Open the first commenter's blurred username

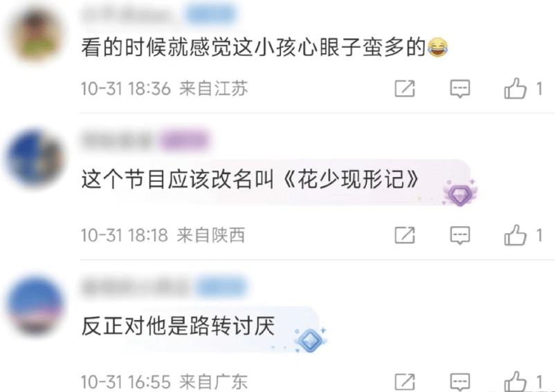tap(129, 15)
